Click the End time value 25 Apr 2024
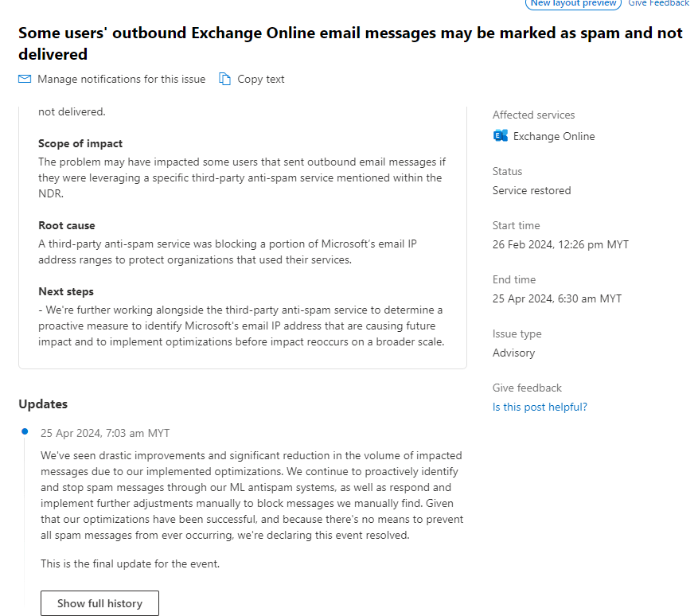698x616 pixels. point(557,298)
